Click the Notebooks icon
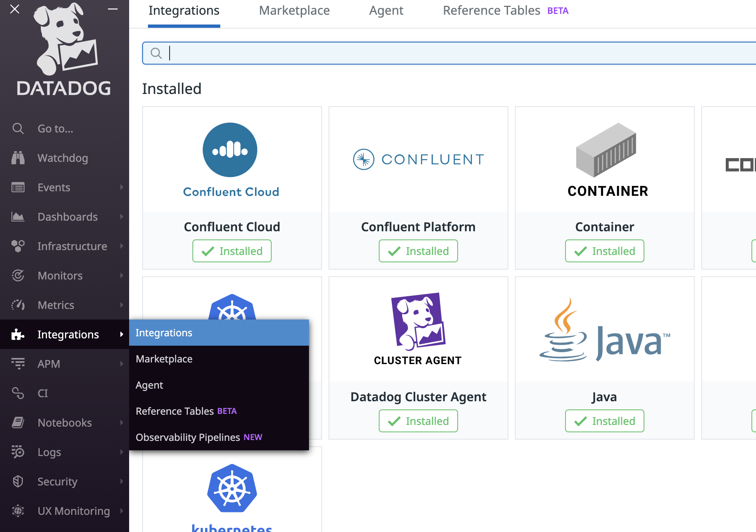Screen dimensions: 756x532 click(x=18, y=422)
